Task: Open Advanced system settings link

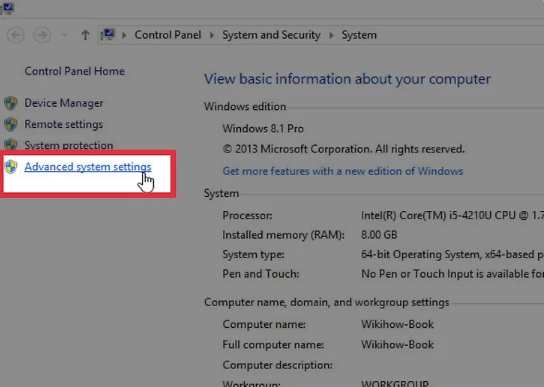Action: click(88, 167)
